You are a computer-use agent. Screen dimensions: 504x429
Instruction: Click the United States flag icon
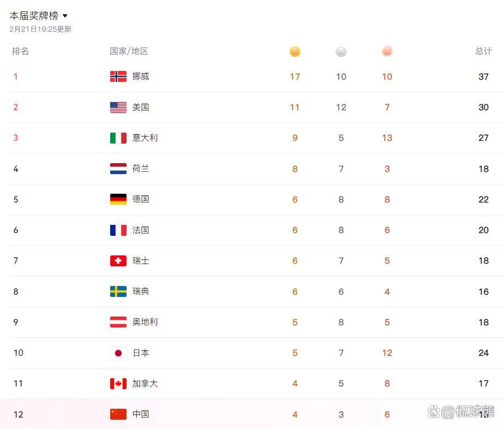pos(118,108)
